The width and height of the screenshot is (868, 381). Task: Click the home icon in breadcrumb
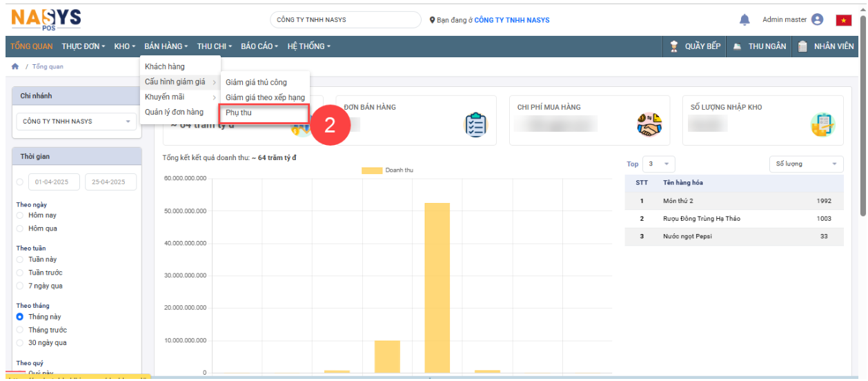click(15, 67)
